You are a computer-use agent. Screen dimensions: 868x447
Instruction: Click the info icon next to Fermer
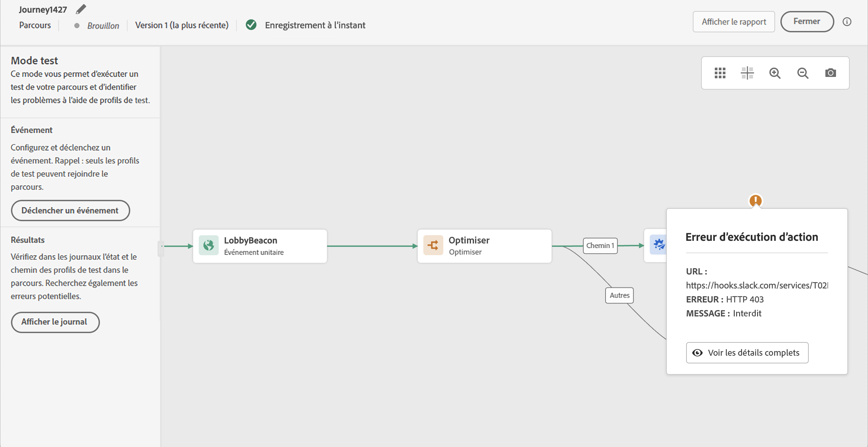[x=847, y=22]
